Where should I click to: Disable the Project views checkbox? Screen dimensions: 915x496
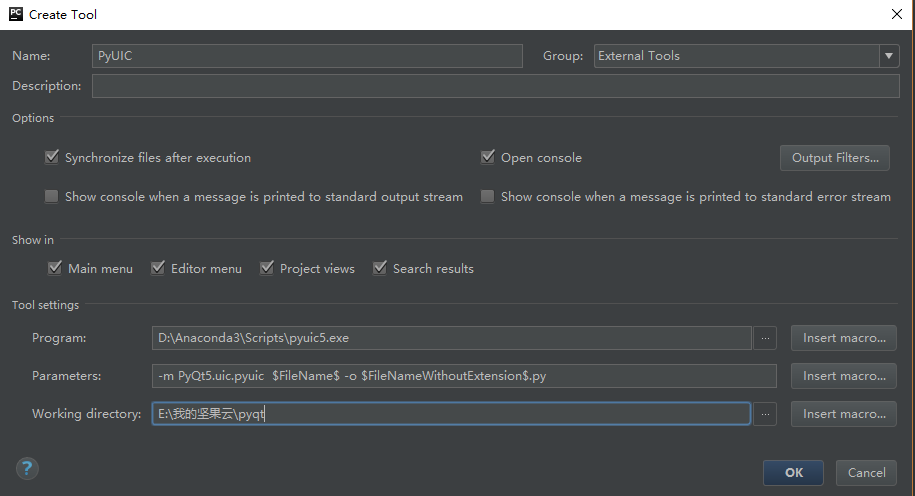(x=267, y=268)
